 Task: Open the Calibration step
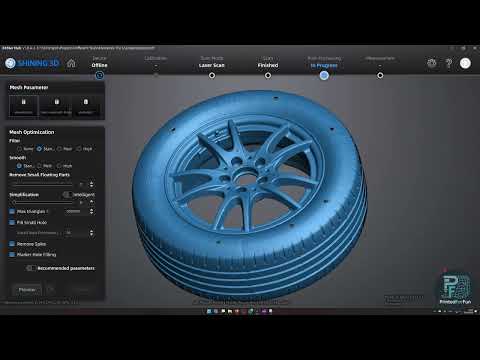coord(156,62)
